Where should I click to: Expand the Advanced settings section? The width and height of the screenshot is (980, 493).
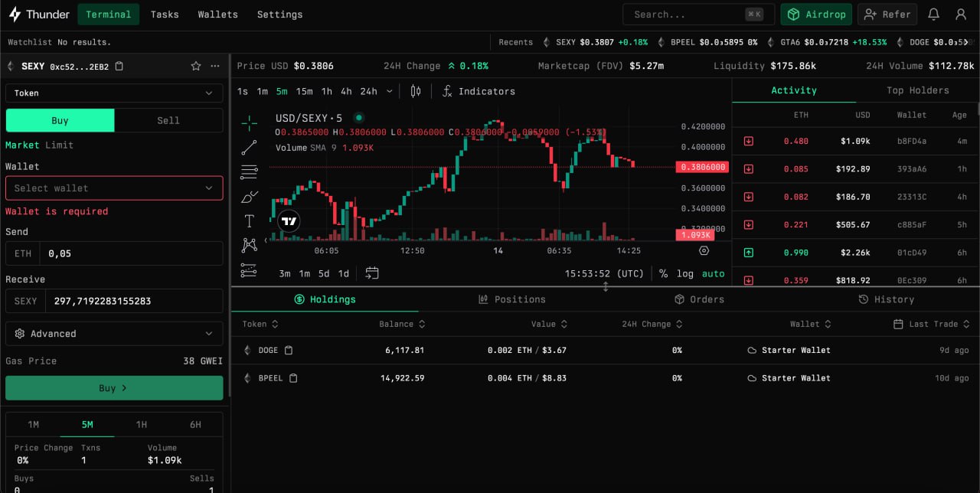click(114, 334)
